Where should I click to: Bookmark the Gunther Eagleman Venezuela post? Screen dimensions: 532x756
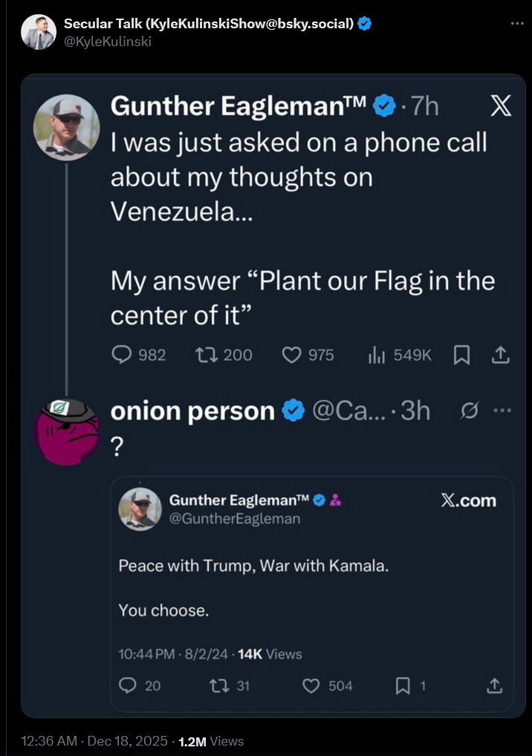coord(461,356)
